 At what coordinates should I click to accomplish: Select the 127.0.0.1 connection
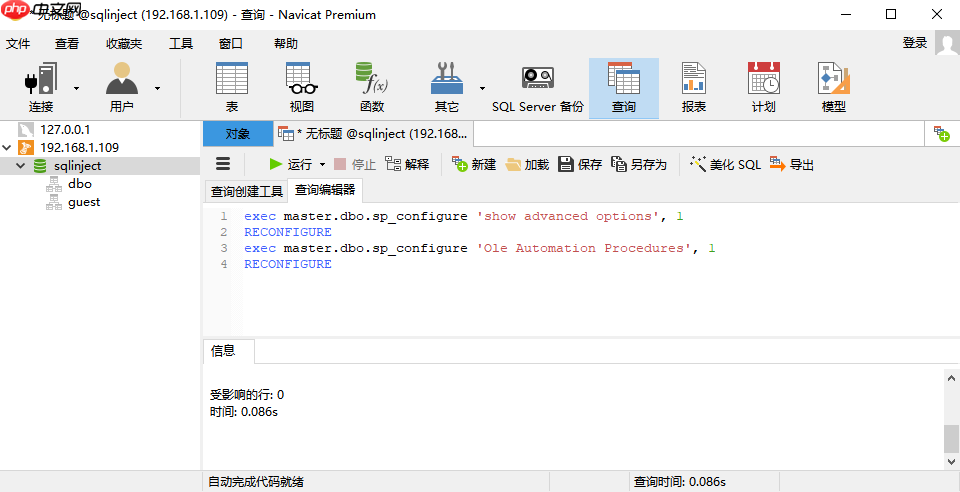[65, 130]
